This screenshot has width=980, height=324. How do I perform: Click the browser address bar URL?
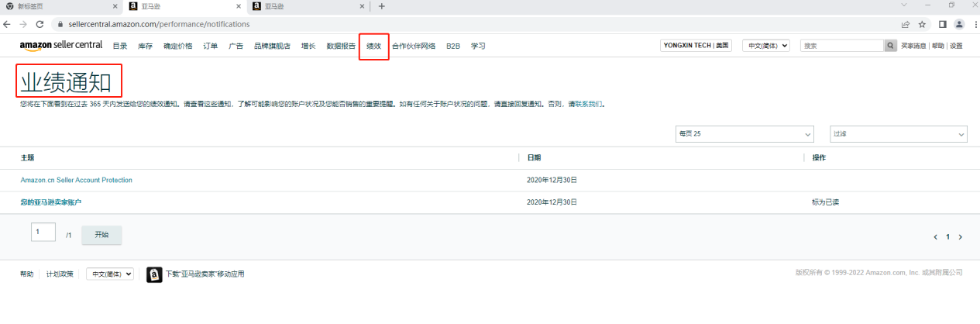click(x=159, y=24)
